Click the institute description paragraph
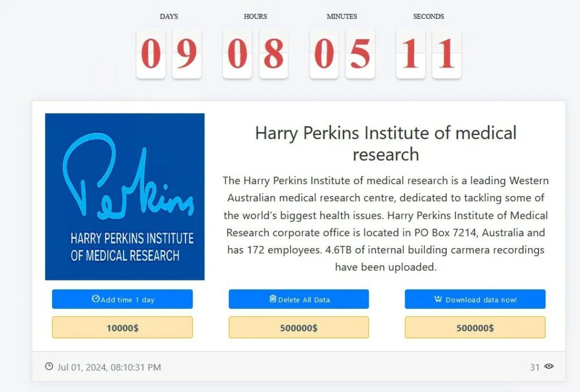The width and height of the screenshot is (580, 392). 386,224
